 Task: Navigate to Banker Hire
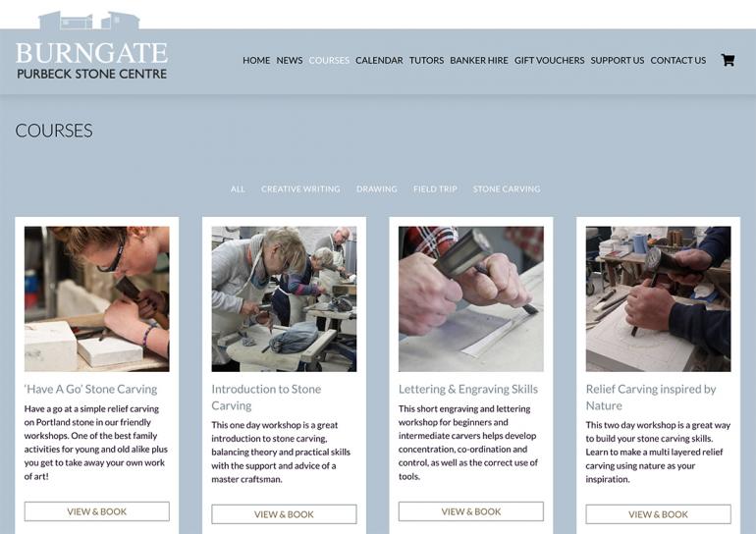pyautogui.click(x=479, y=60)
